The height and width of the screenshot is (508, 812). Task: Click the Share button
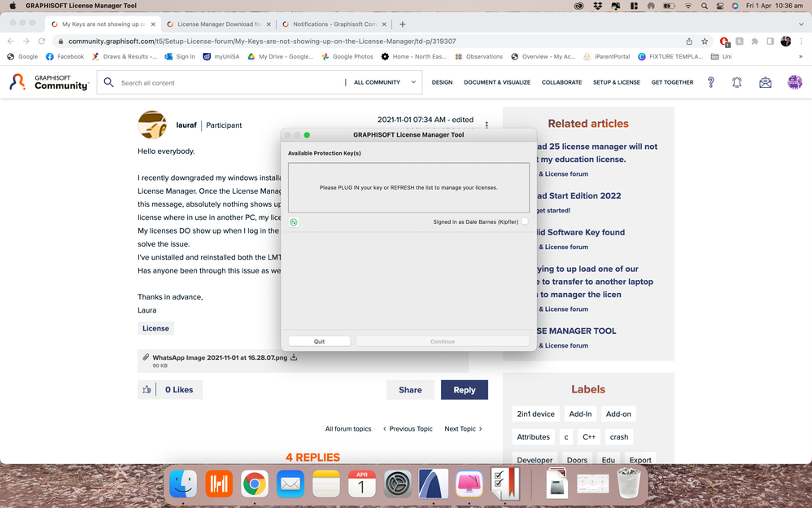[410, 390]
